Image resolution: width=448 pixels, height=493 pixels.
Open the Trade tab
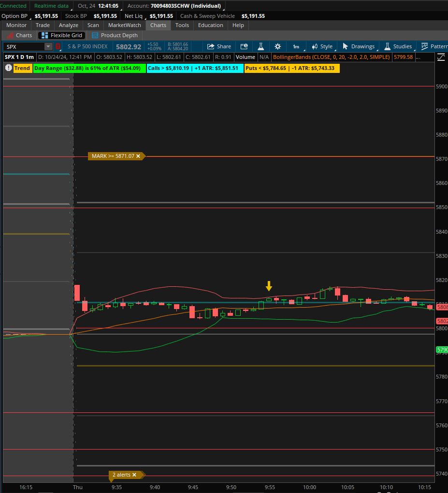pos(43,25)
